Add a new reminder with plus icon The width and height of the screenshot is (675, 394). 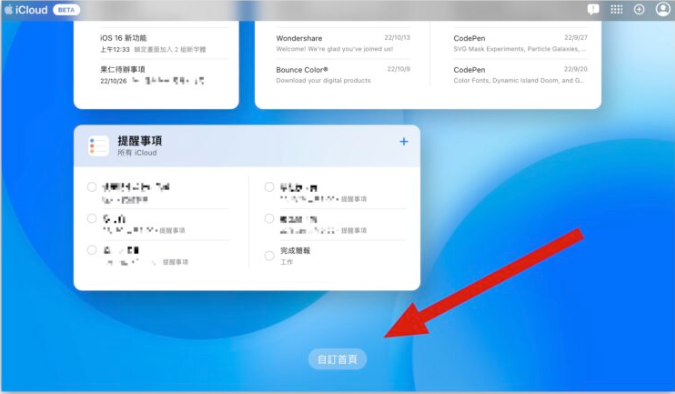[x=404, y=142]
